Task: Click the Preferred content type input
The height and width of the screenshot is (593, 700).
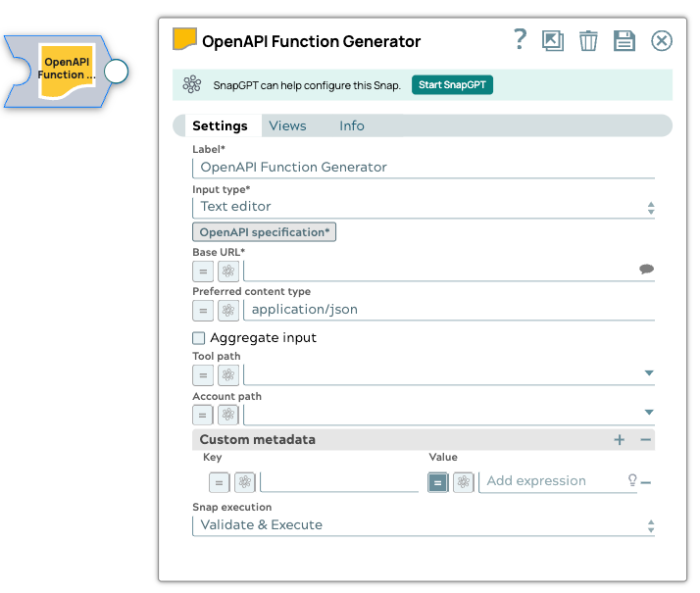Action: [449, 310]
